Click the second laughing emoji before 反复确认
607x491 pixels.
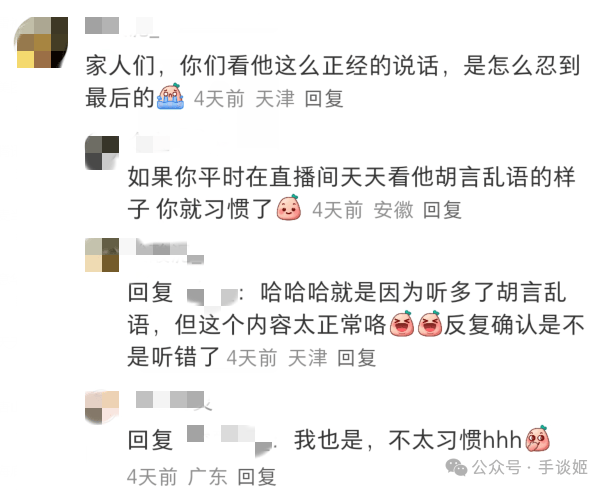tap(430, 323)
